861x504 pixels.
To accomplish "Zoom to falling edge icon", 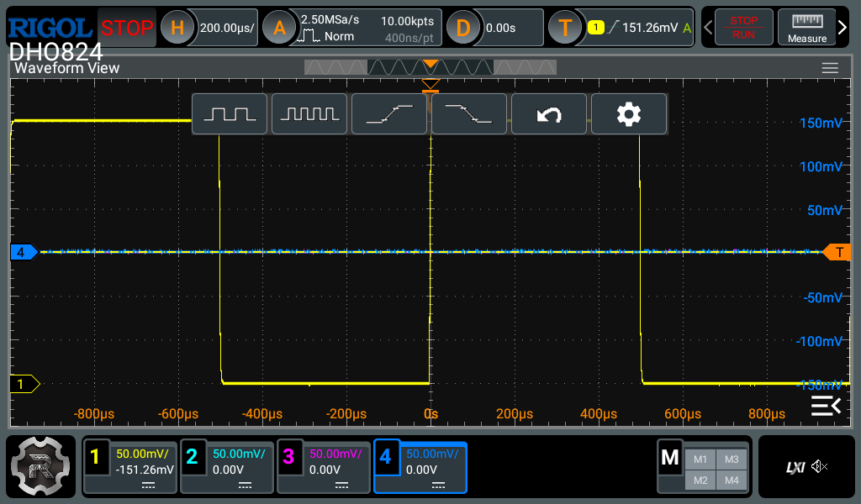I will tap(469, 114).
